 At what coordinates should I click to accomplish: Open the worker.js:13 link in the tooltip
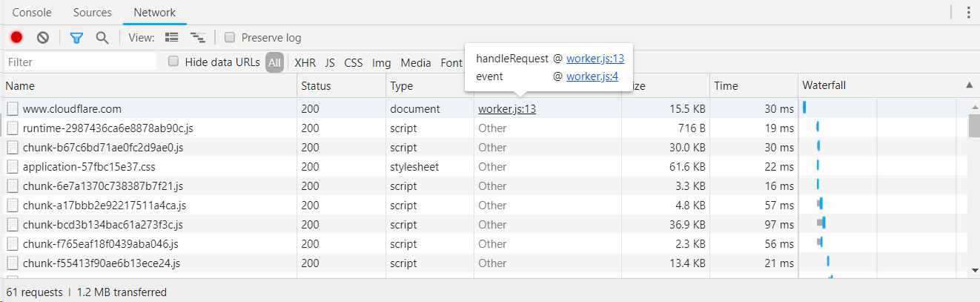(595, 59)
